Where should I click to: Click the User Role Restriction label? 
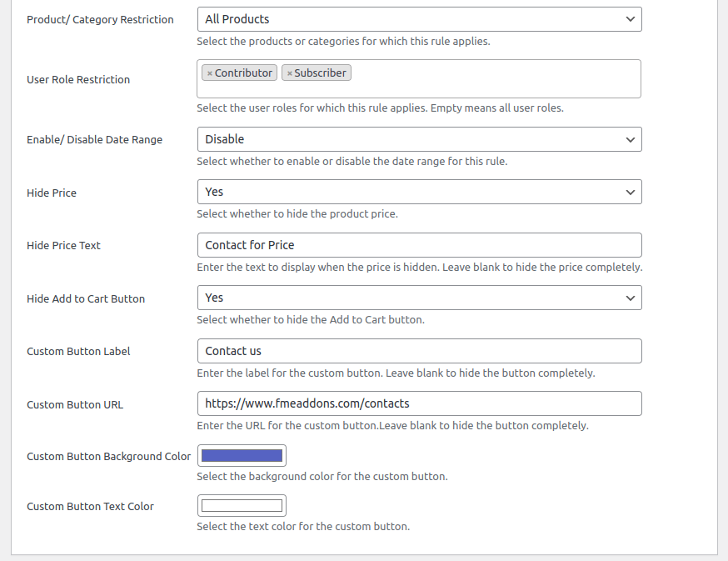(78, 80)
